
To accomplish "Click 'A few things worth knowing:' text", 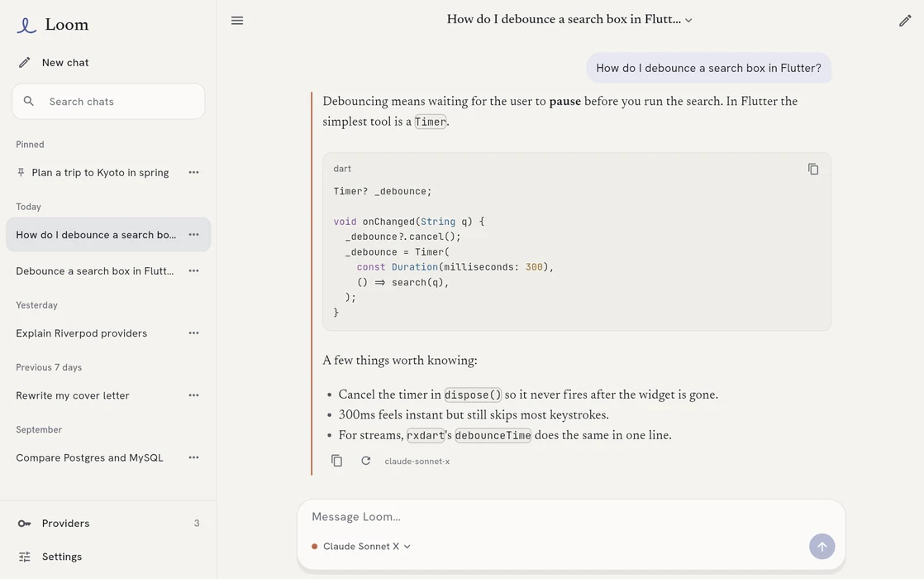I will pyautogui.click(x=400, y=361).
